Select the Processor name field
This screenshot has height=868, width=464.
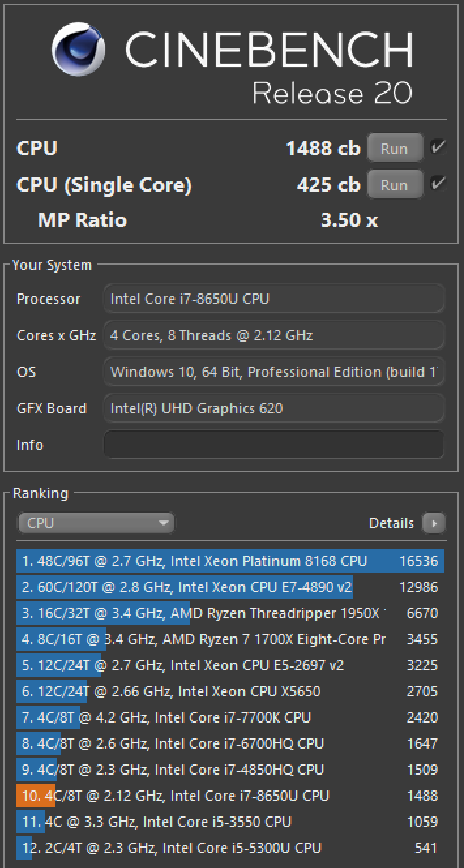coord(273,299)
